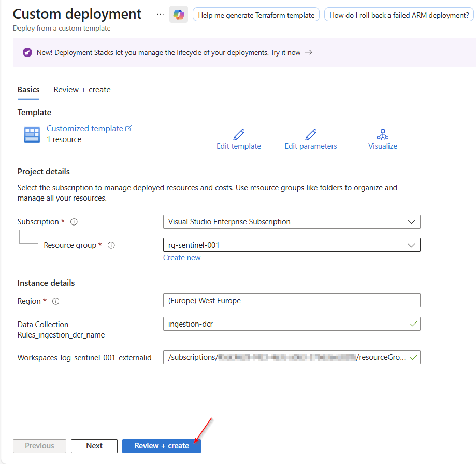Click the Edit parameters pencil icon
This screenshot has height=464, width=476.
pos(311,135)
